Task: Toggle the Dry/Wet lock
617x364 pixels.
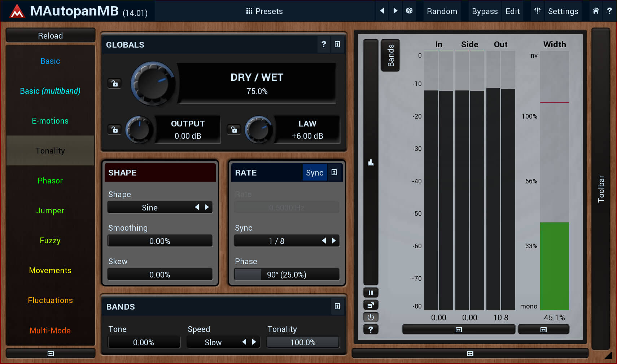Action: tap(114, 84)
